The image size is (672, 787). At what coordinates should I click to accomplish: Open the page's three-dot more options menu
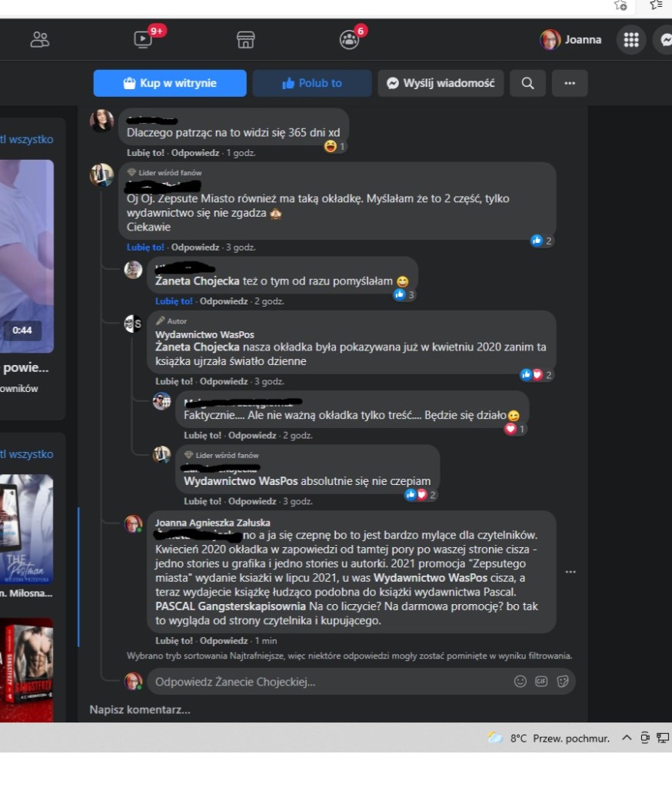point(570,83)
